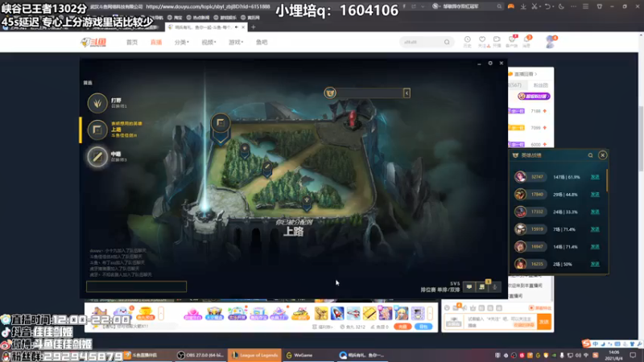Select the mid lane 中路 role icon
Screen dimensions: 644x362
click(97, 157)
